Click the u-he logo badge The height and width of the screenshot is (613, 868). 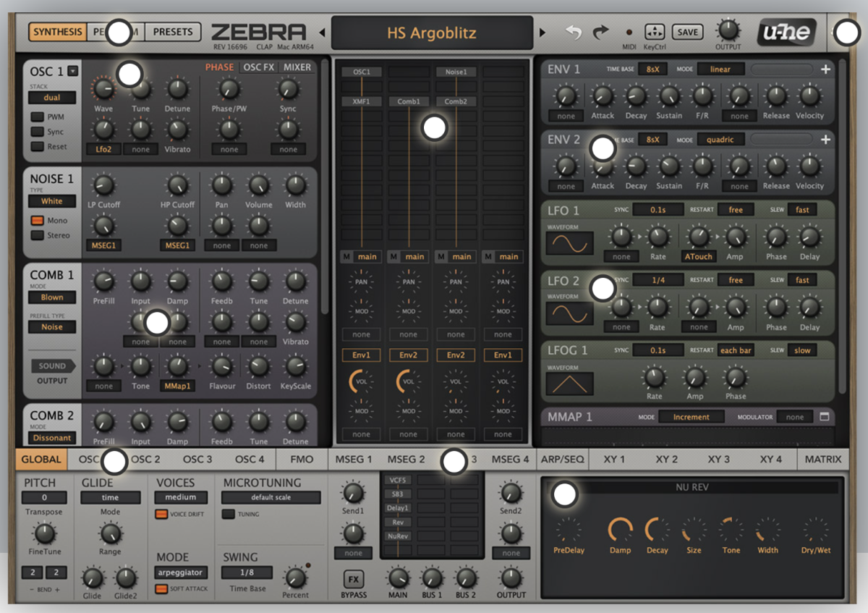point(787,32)
